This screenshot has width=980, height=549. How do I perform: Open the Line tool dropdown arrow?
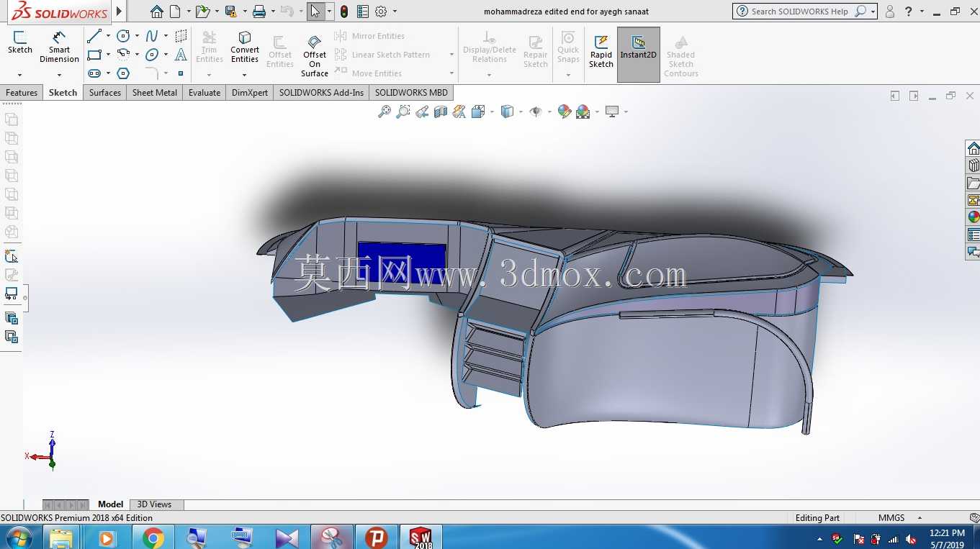pos(108,36)
